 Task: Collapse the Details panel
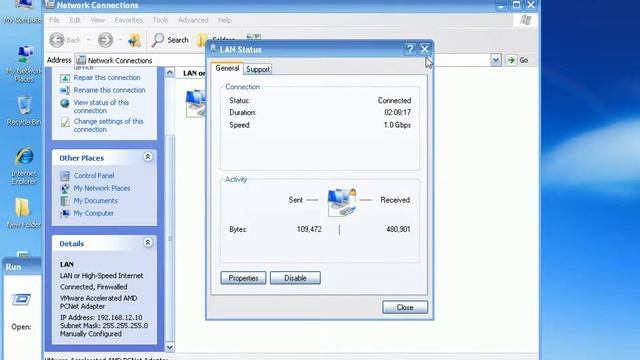[x=148, y=242]
